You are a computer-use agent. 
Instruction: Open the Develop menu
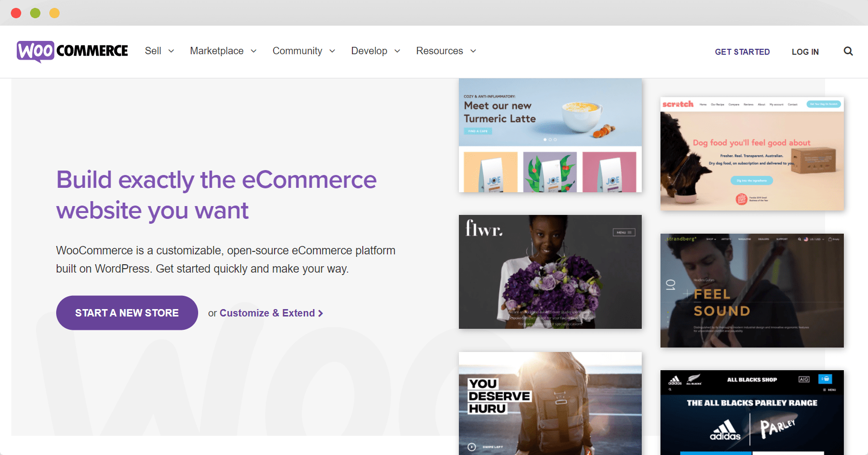(x=369, y=51)
